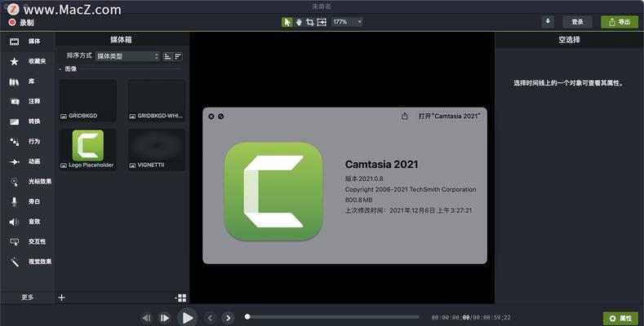Viewport: 644px width, 326px height.
Task: Click the green 导出 export button
Action: coord(620,22)
